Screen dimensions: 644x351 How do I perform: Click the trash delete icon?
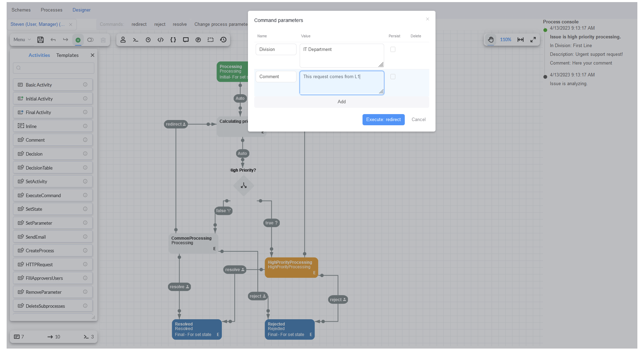tap(103, 40)
